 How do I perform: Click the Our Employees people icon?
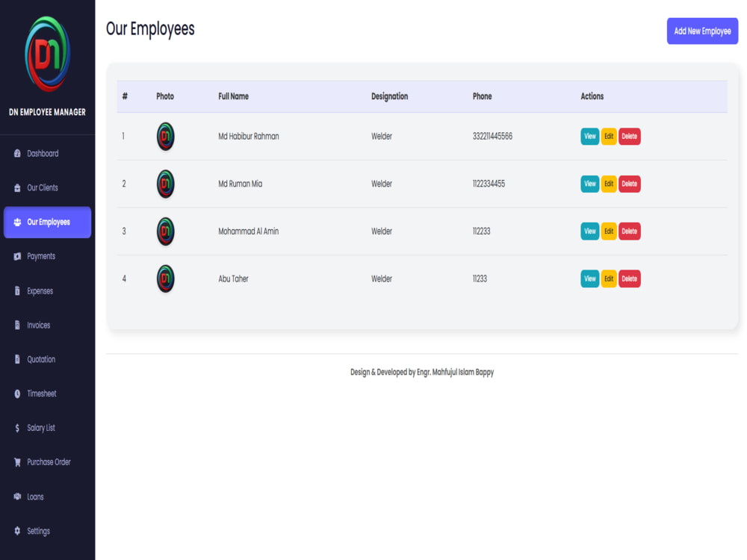click(17, 222)
